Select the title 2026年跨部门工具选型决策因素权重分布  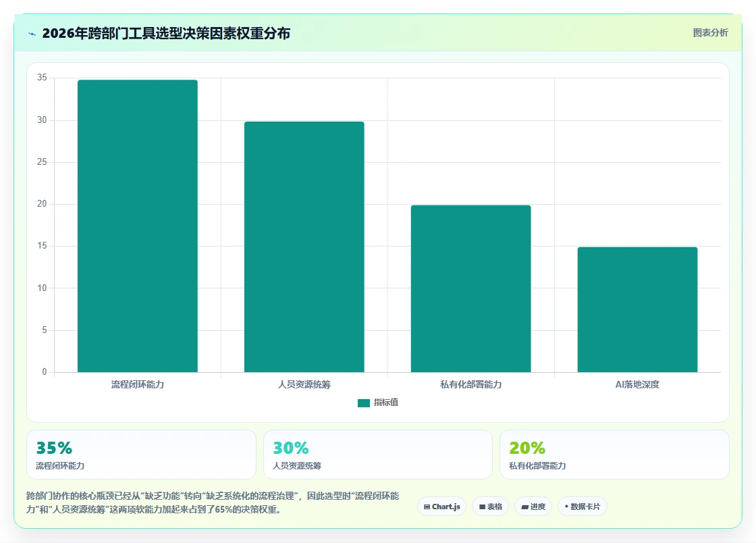click(166, 33)
